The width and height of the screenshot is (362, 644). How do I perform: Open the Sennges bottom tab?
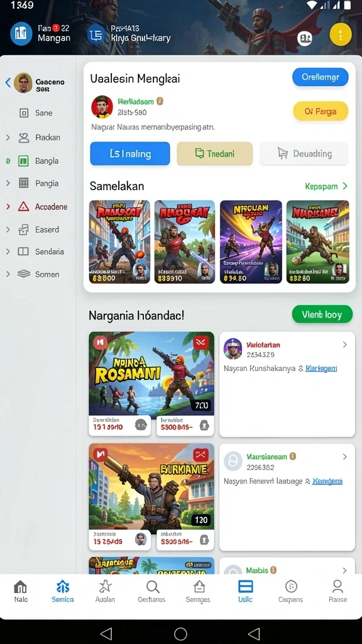(x=199, y=591)
